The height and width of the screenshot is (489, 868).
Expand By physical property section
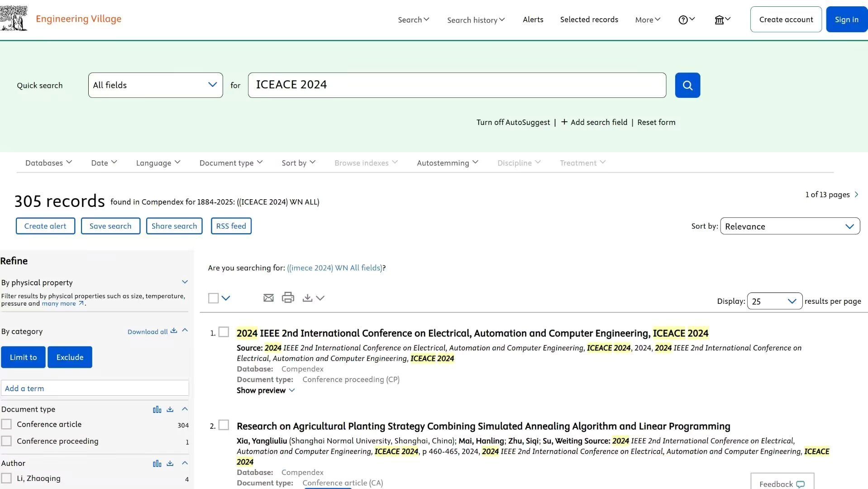coord(185,282)
